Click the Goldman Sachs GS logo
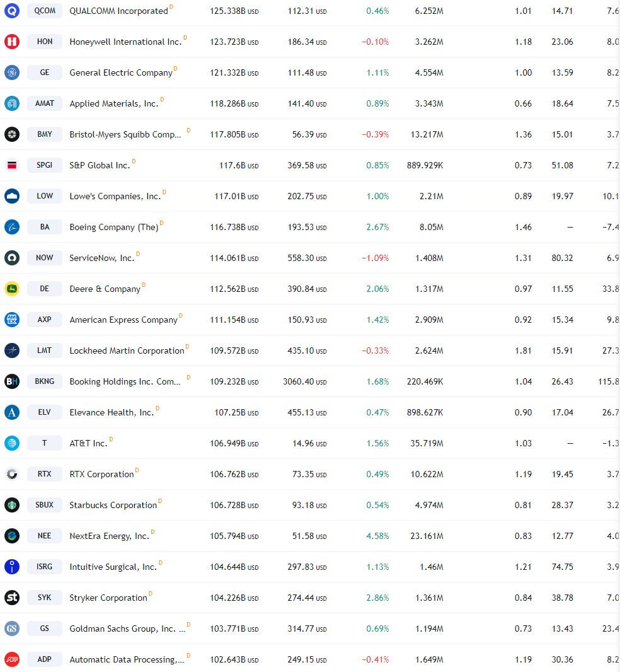The image size is (620, 672). click(12, 628)
